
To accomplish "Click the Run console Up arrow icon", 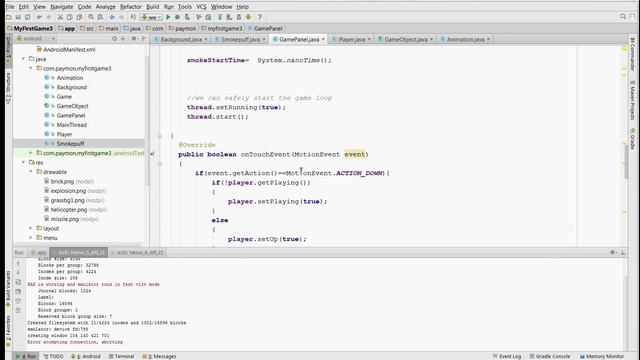I will pos(18,263).
